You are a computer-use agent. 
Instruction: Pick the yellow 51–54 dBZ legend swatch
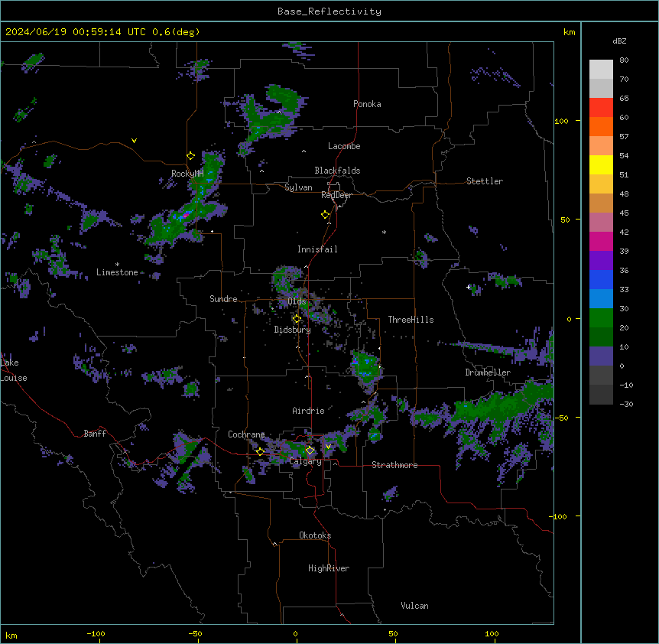(601, 164)
